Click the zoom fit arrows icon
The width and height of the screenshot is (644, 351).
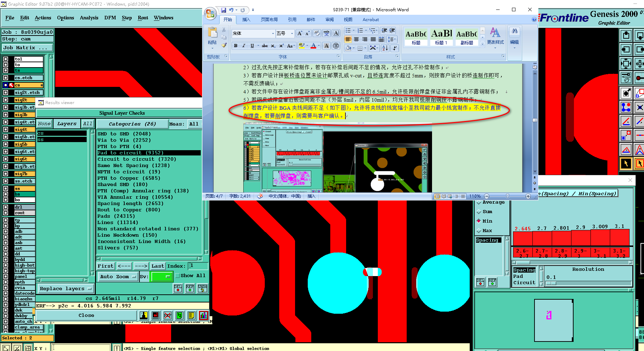626,64
